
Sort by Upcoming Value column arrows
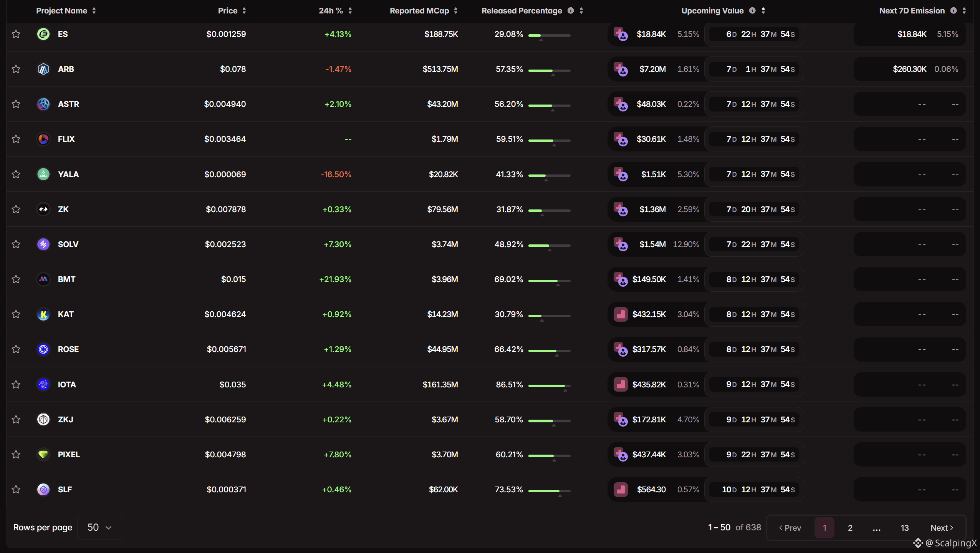(763, 11)
